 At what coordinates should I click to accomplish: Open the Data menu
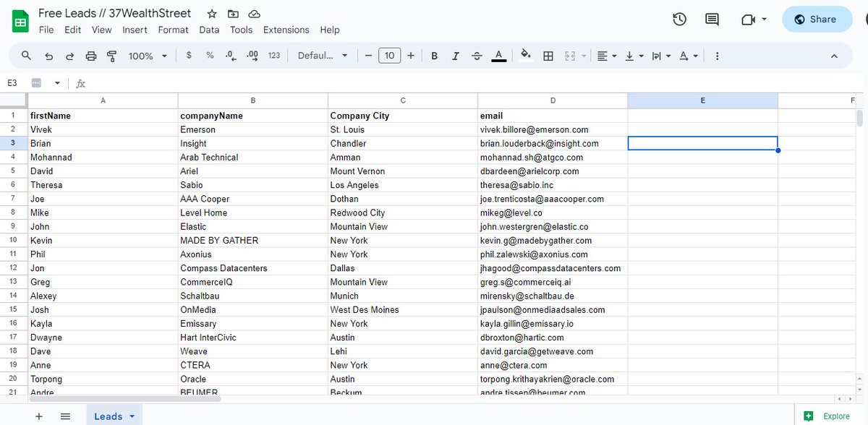tap(209, 30)
